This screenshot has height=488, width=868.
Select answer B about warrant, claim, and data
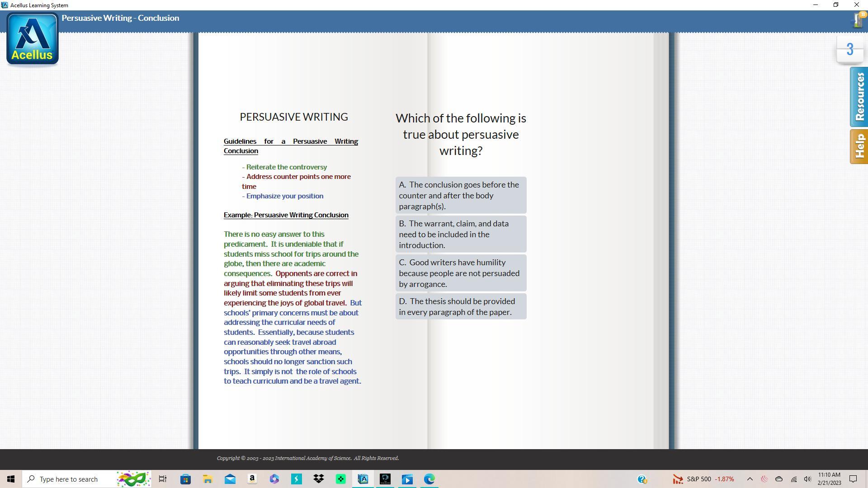coord(460,234)
